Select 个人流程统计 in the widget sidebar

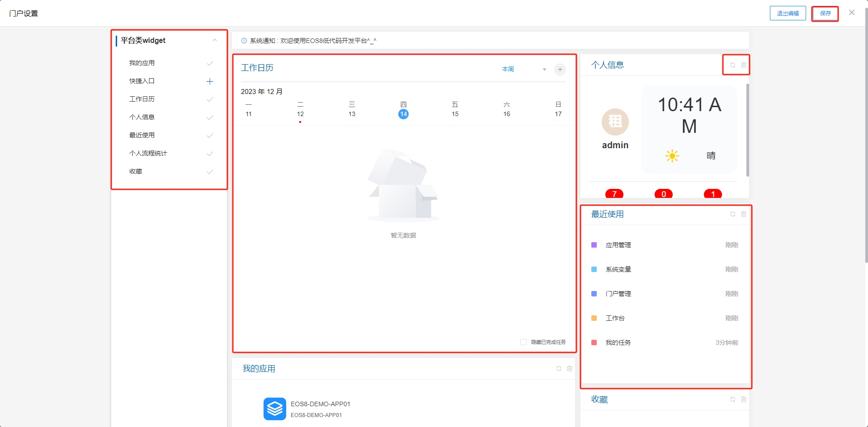(147, 153)
